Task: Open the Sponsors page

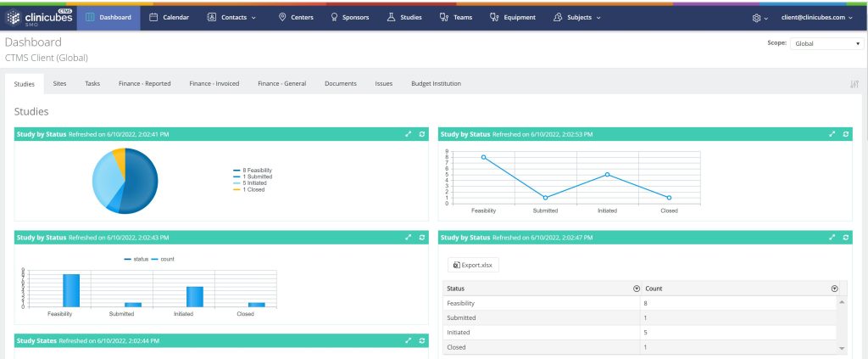Action: 349,17
